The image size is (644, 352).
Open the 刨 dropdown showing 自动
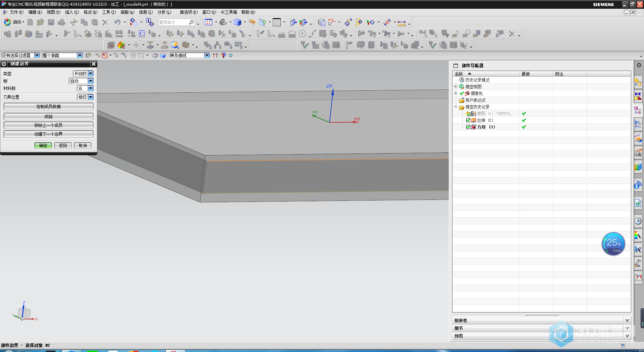81,81
